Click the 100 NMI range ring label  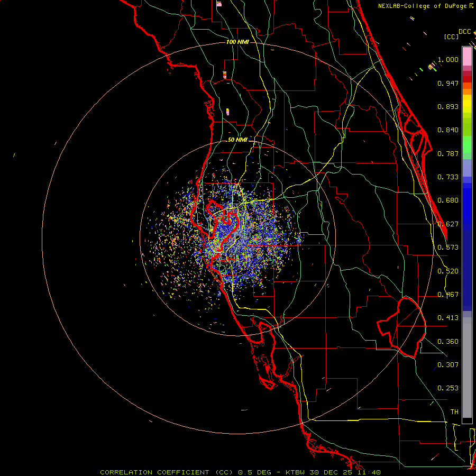237,42
